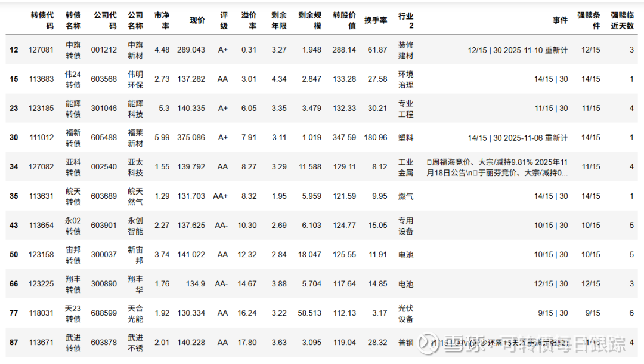Click the 剩余规模 column header
The height and width of the screenshot is (364, 644).
click(x=309, y=20)
